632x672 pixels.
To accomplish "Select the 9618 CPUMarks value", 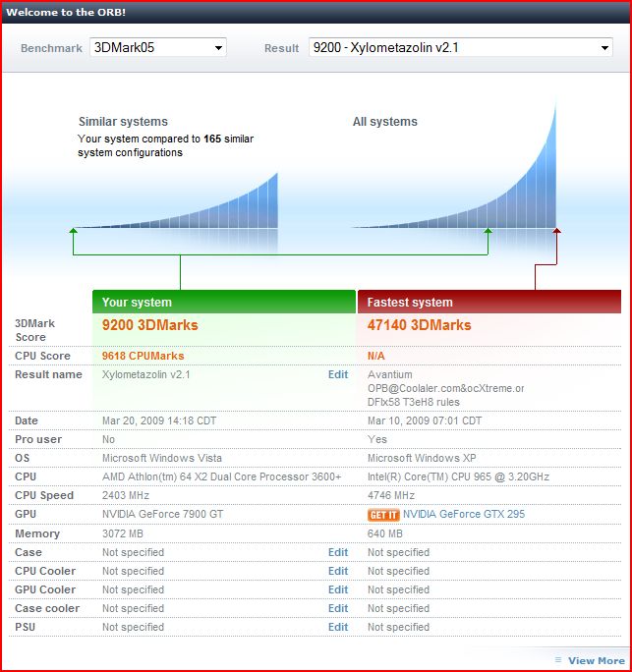I will click(143, 356).
